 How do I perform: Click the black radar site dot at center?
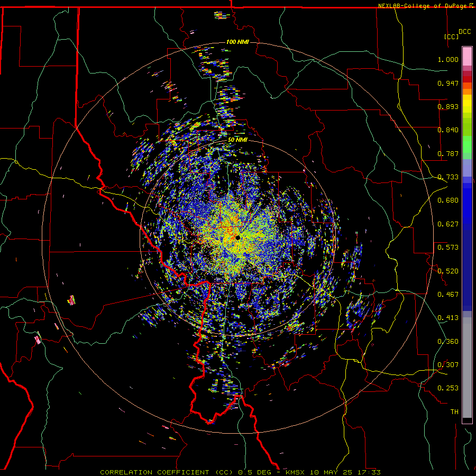pos(237,237)
